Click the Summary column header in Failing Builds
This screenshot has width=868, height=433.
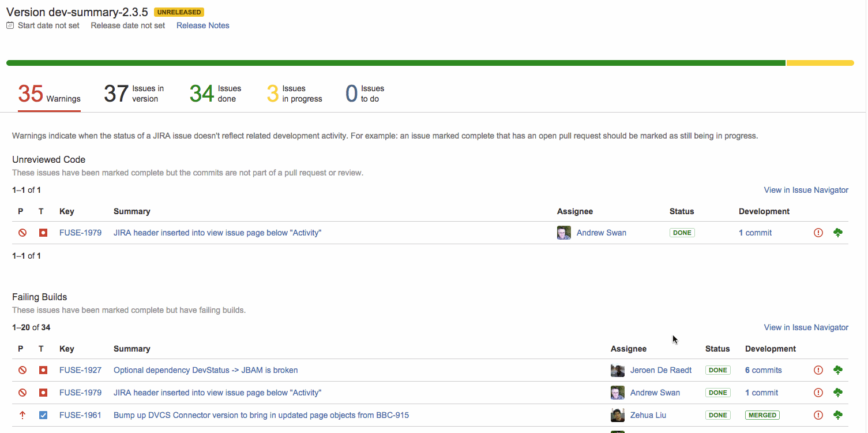[132, 349]
